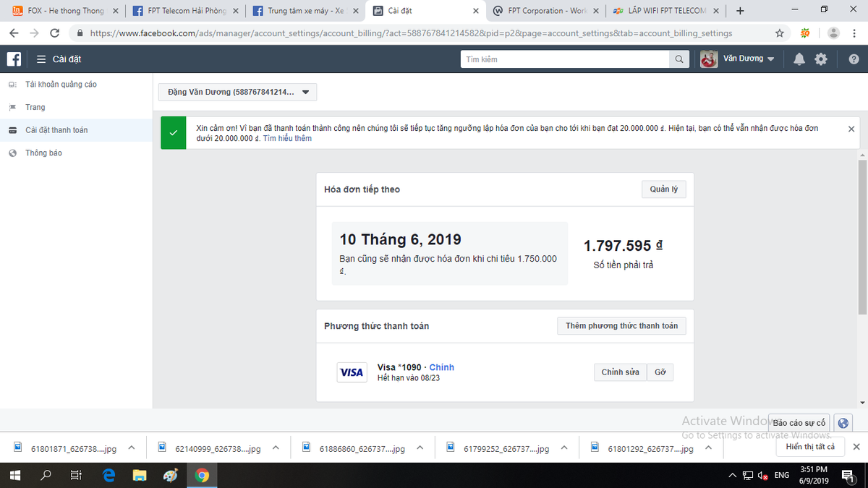
Task: Follow the Tìm hiểu thêm link
Action: point(287,138)
